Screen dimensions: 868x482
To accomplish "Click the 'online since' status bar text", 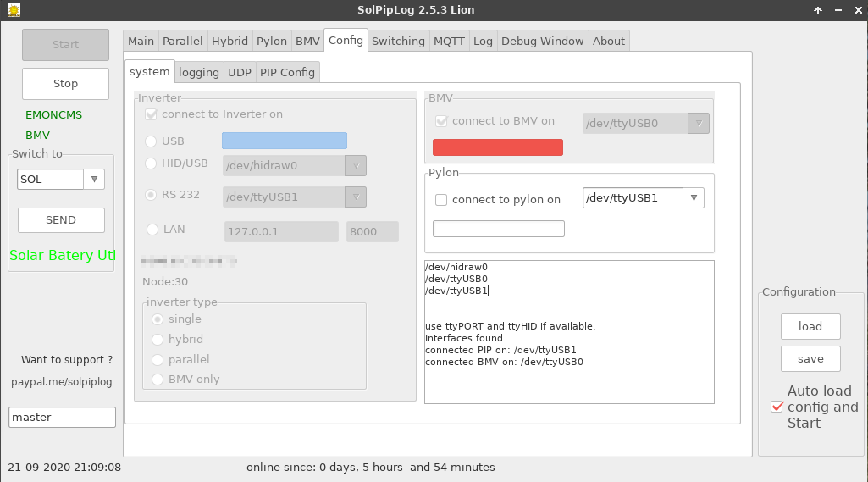I will point(370,467).
